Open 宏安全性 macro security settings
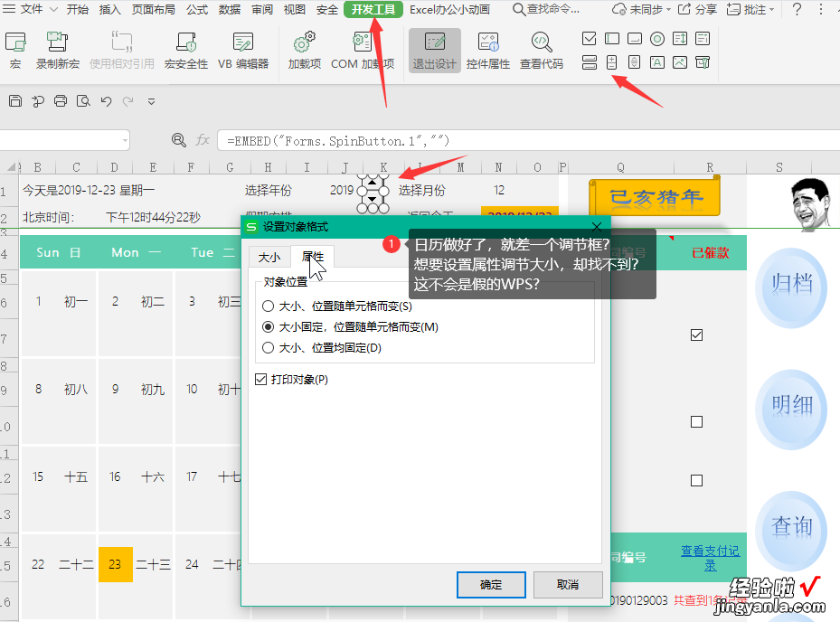Image resolution: width=840 pixels, height=622 pixels. coord(186,50)
